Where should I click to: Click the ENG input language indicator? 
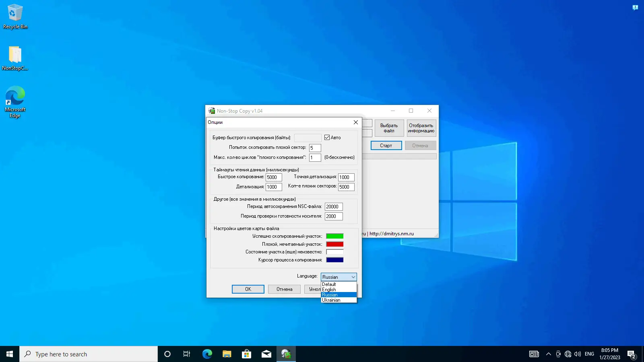pos(589,354)
